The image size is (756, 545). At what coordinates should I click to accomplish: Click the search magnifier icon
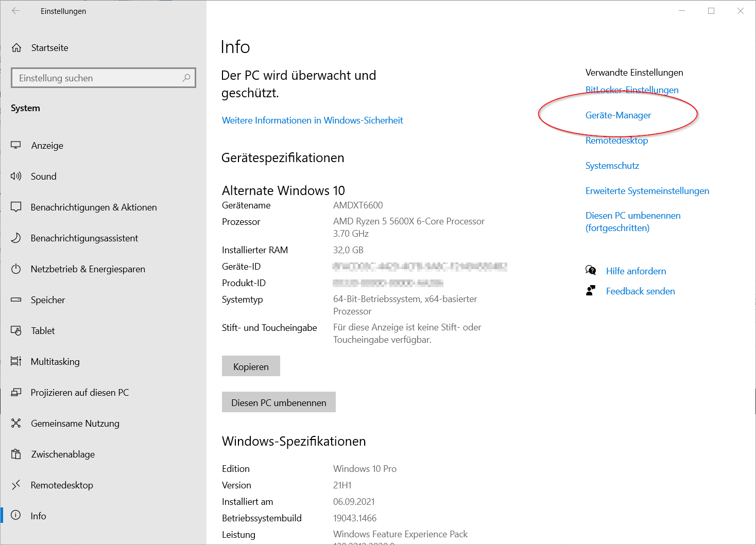[186, 78]
